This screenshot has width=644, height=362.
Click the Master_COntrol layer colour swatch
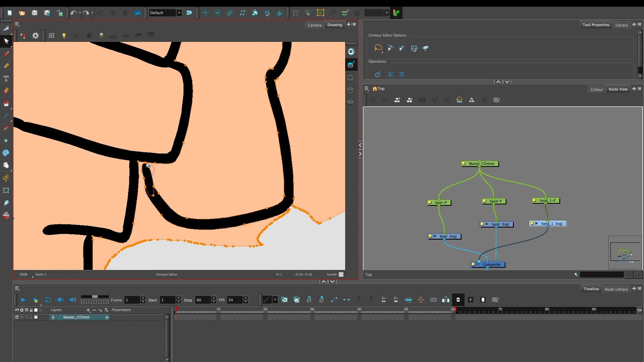(x=36, y=317)
